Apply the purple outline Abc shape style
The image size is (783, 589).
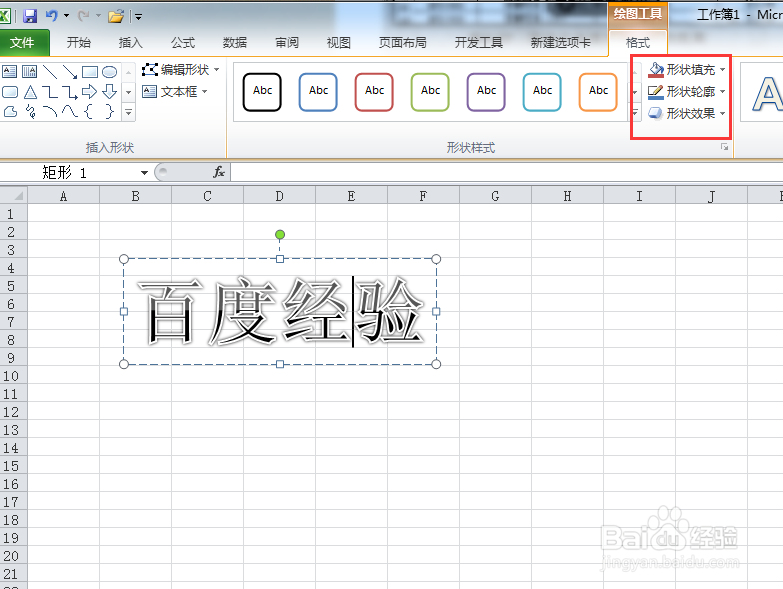486,92
